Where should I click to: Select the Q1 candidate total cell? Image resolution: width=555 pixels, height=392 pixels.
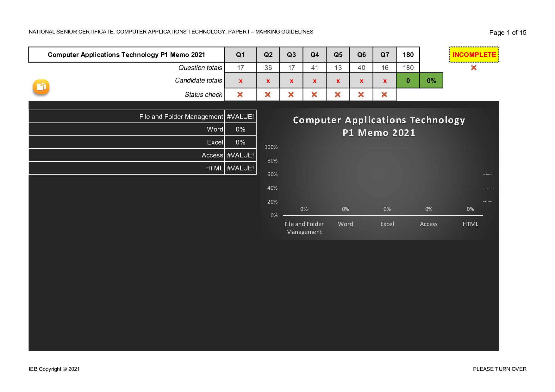(240, 81)
